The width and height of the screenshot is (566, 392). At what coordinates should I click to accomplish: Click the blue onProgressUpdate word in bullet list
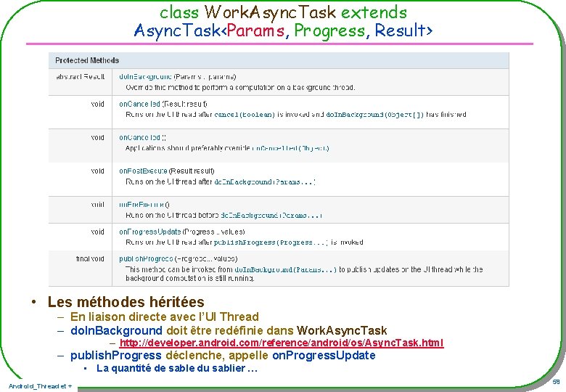324,355
